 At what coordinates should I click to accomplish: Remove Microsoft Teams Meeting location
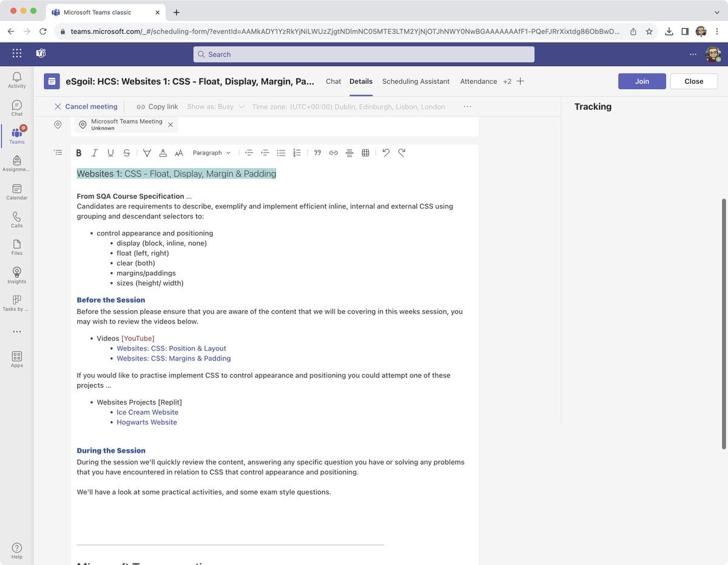click(x=170, y=124)
